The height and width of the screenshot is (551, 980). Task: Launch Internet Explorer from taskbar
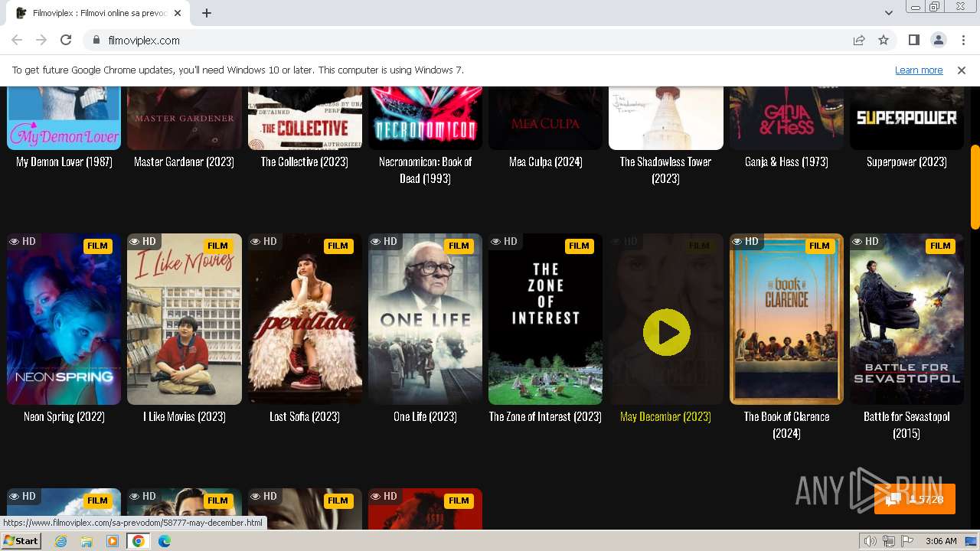[x=60, y=540]
